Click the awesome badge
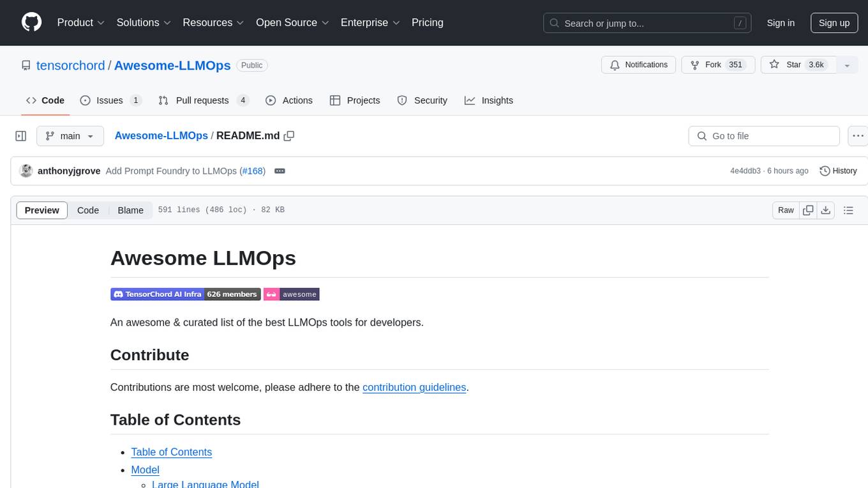Image resolution: width=868 pixels, height=488 pixels. click(x=291, y=294)
